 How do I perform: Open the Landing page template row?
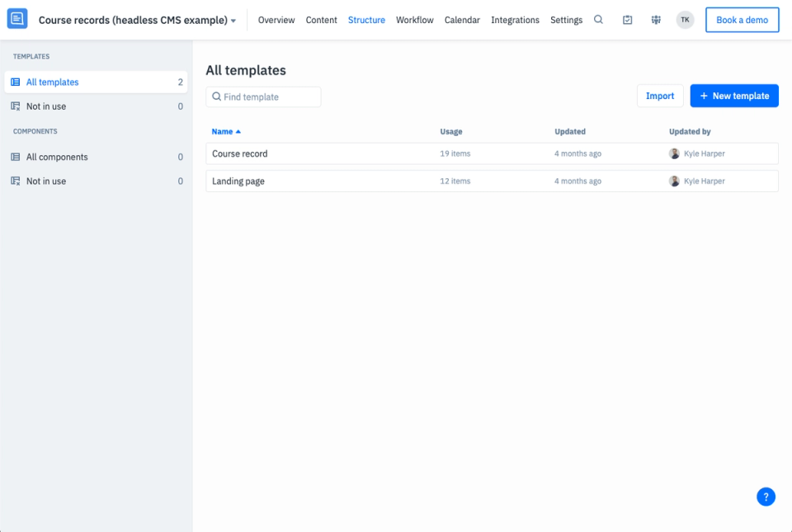[x=492, y=181]
